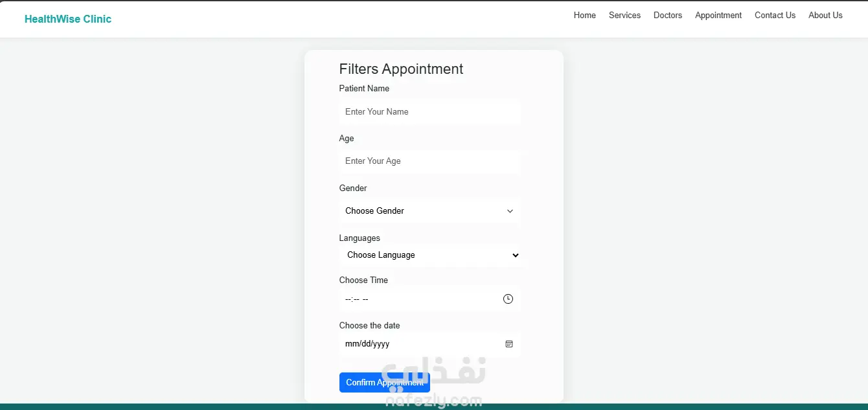The width and height of the screenshot is (868, 410).
Task: Focus the Enter Your Name field
Action: click(429, 111)
